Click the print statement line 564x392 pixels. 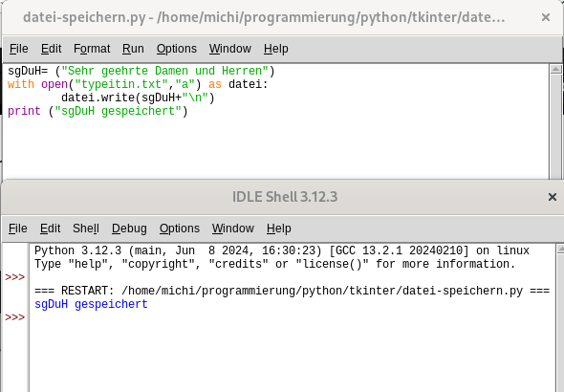click(x=98, y=111)
